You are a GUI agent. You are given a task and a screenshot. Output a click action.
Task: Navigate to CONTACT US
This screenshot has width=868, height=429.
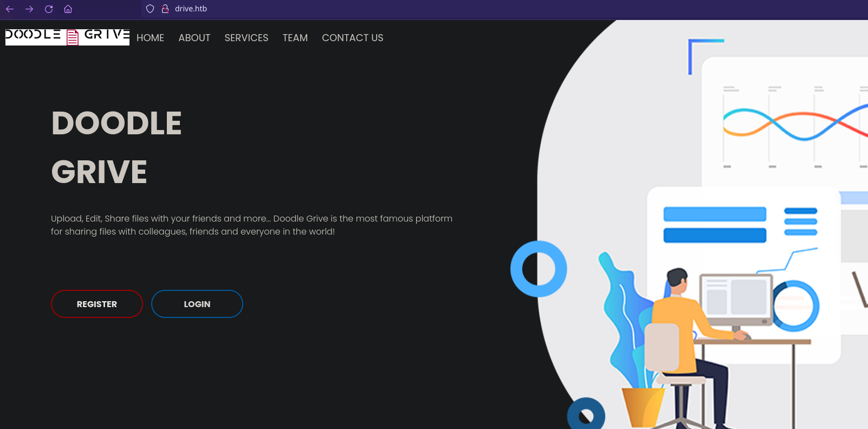click(x=352, y=38)
